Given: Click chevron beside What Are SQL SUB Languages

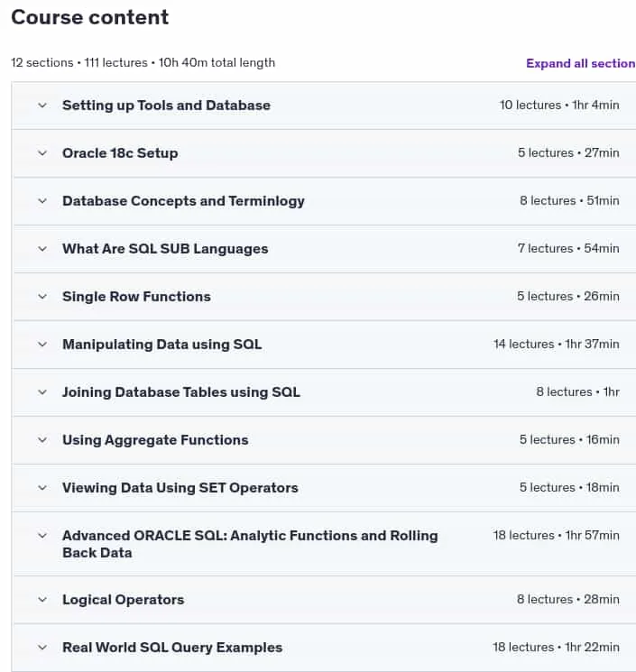Looking at the screenshot, I should (x=42, y=249).
